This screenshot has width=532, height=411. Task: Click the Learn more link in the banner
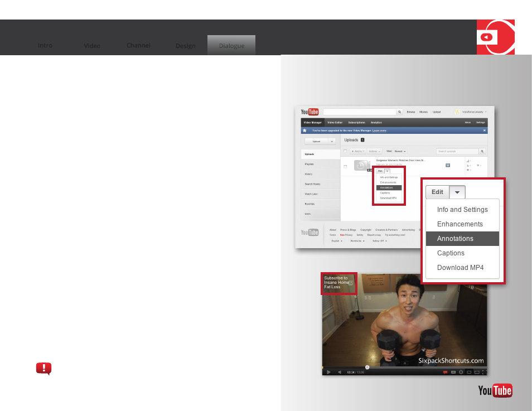pyautogui.click(x=379, y=130)
